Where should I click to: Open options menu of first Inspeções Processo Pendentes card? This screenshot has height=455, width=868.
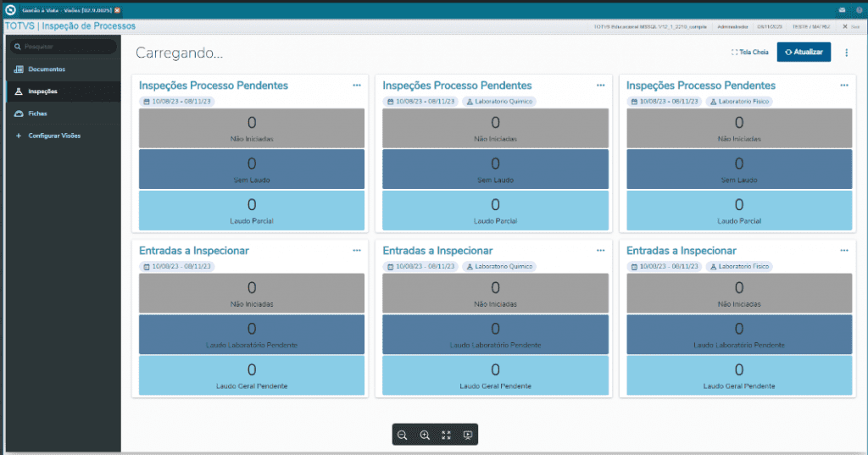(357, 86)
